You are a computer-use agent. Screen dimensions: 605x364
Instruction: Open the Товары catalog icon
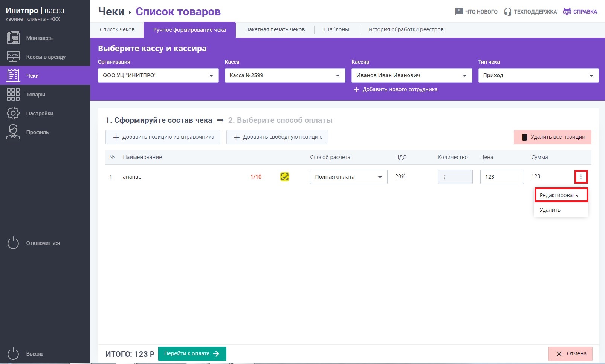tap(13, 95)
